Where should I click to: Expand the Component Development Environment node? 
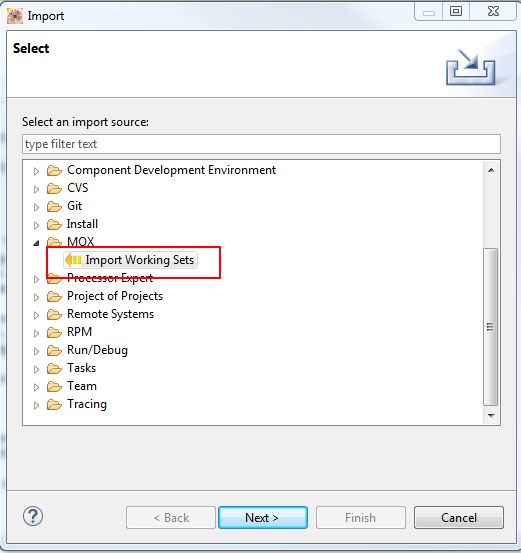[36, 171]
